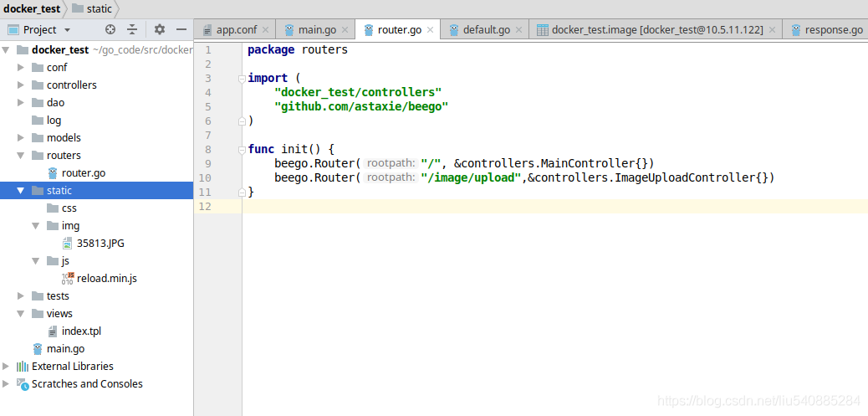
Task: Open the docker_test.image database tab
Action: click(657, 30)
